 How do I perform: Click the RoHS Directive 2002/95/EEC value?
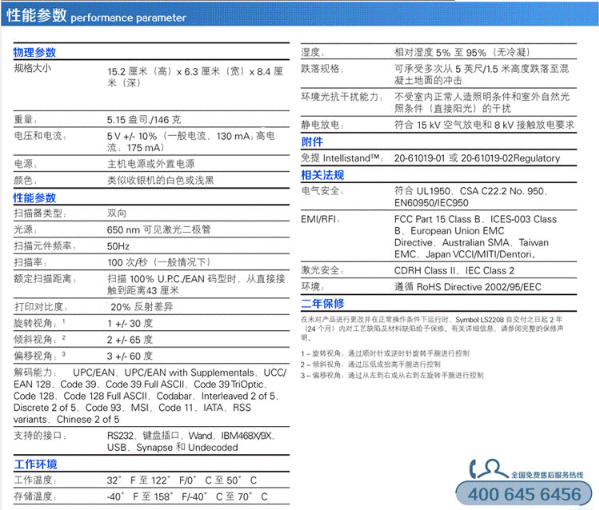point(468,287)
